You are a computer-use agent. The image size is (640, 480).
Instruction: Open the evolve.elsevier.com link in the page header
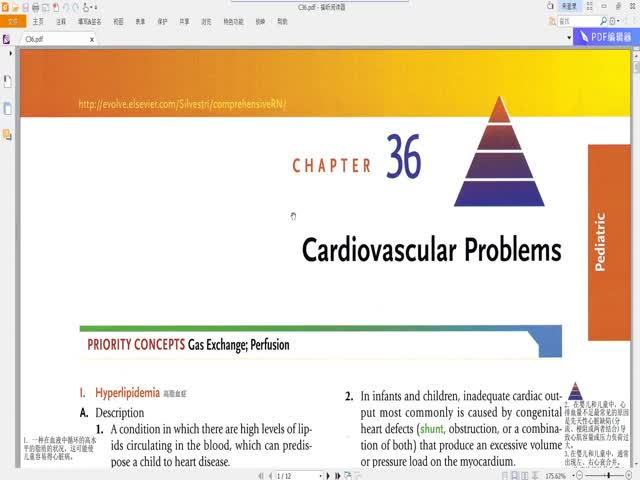(x=182, y=104)
